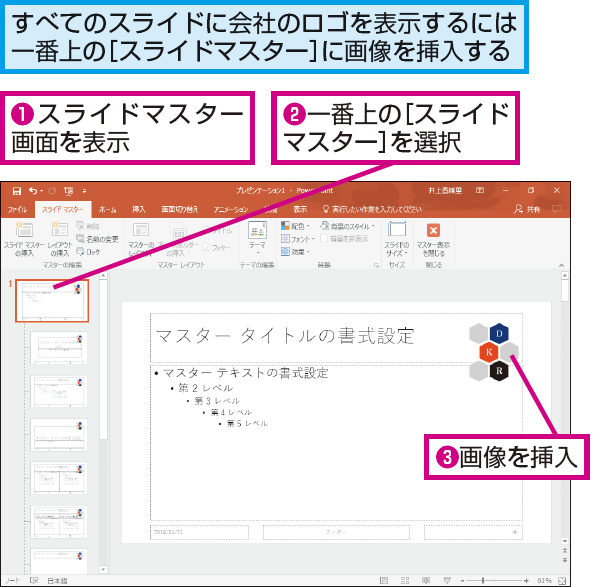Screen dimensions: 600x587
Task: Click the ノート notes button
Action: pyautogui.click(x=13, y=580)
